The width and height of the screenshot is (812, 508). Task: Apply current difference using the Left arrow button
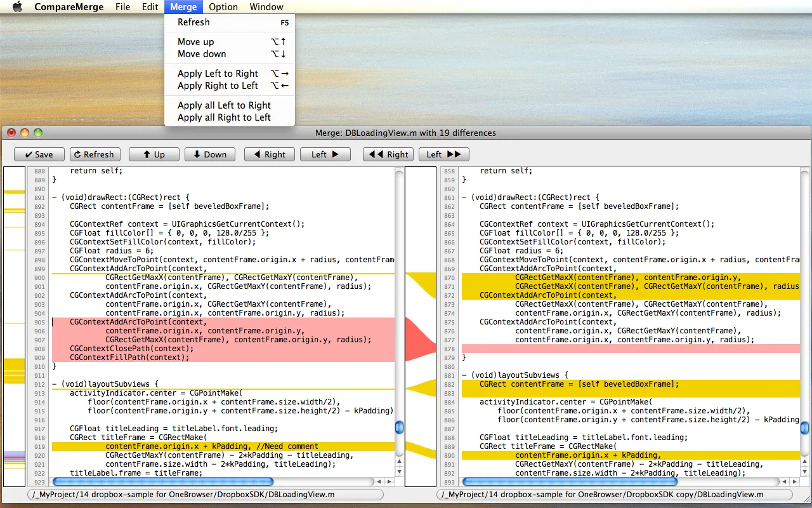(325, 154)
